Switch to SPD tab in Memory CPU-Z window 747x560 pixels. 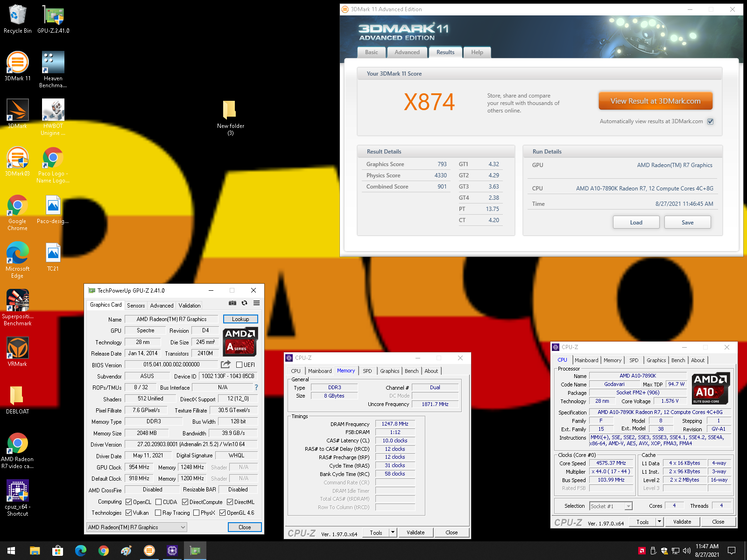(367, 371)
